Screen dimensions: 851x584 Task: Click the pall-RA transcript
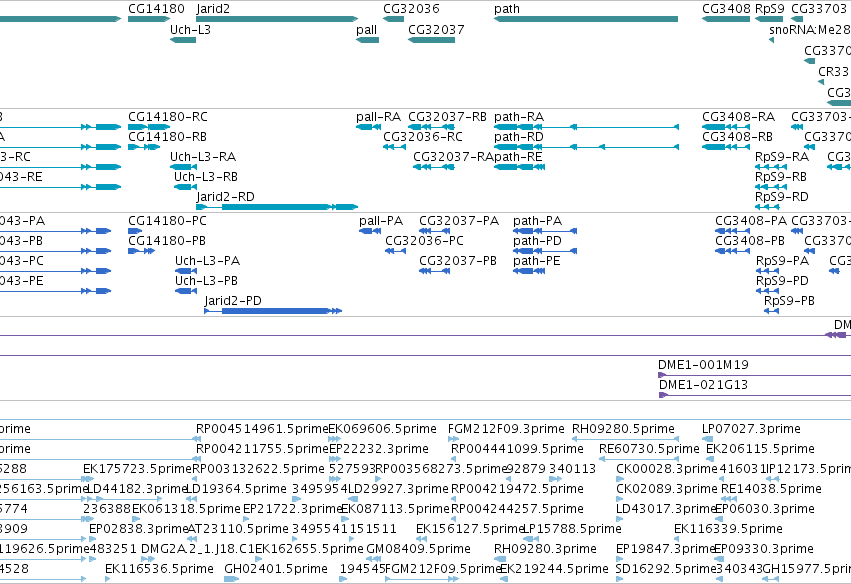[378, 117]
